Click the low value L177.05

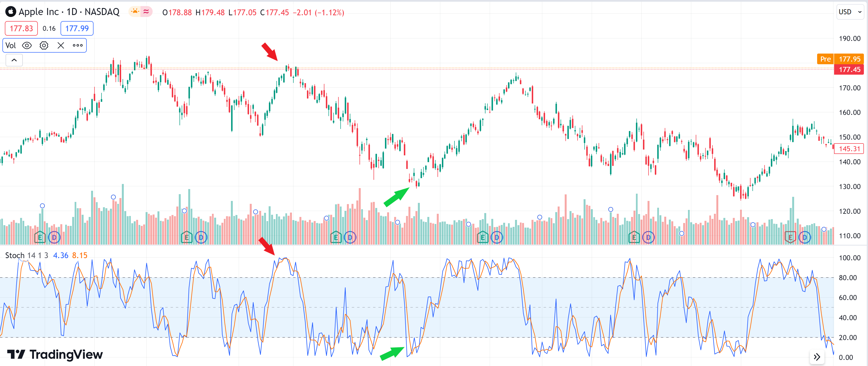click(x=242, y=12)
